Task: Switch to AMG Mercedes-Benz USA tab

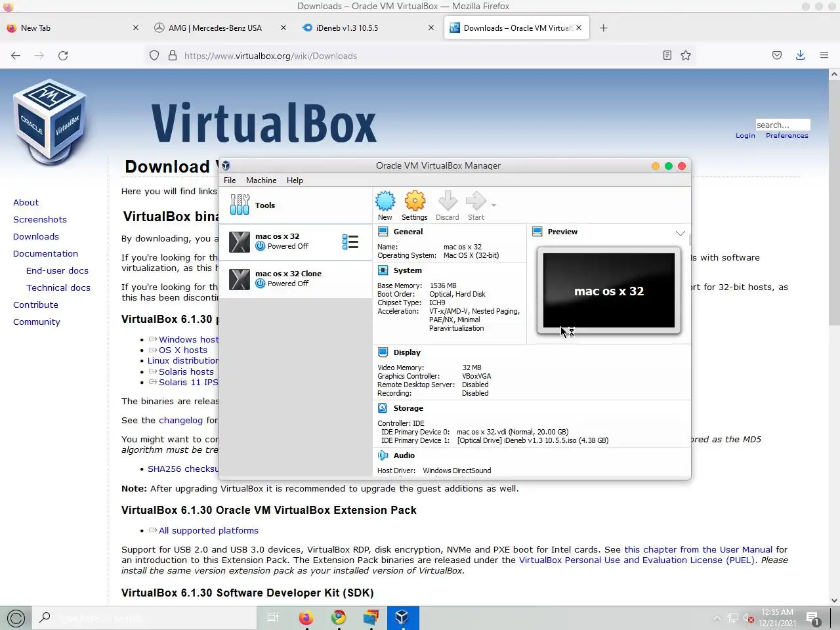Action: tap(220, 28)
